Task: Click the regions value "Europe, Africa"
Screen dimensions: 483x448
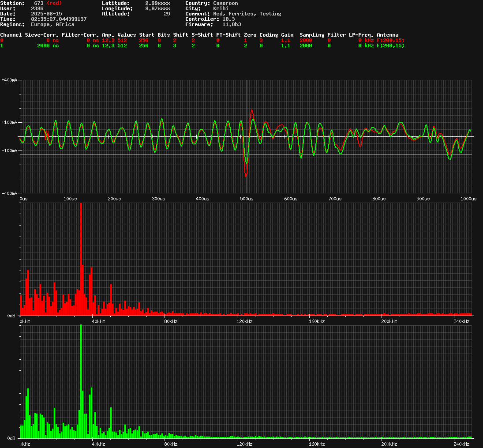Action: coord(52,24)
